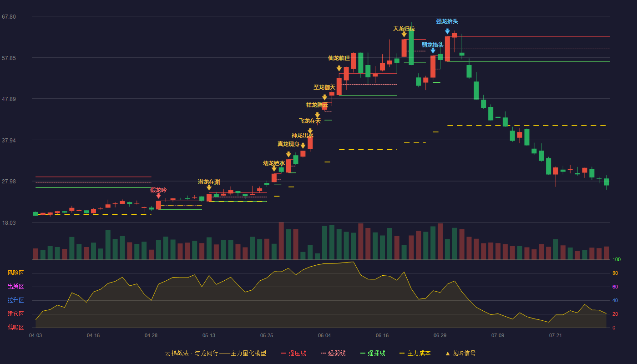Click the 拉升区 zone label
Image resolution: width=637 pixels, height=364 pixels.
[x=15, y=300]
